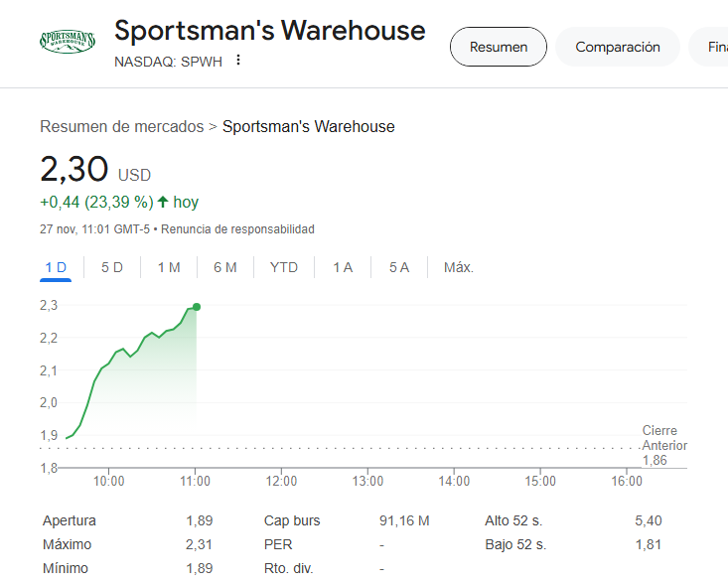728x585 pixels.
Task: Click the Cap burs label
Action: 292,520
